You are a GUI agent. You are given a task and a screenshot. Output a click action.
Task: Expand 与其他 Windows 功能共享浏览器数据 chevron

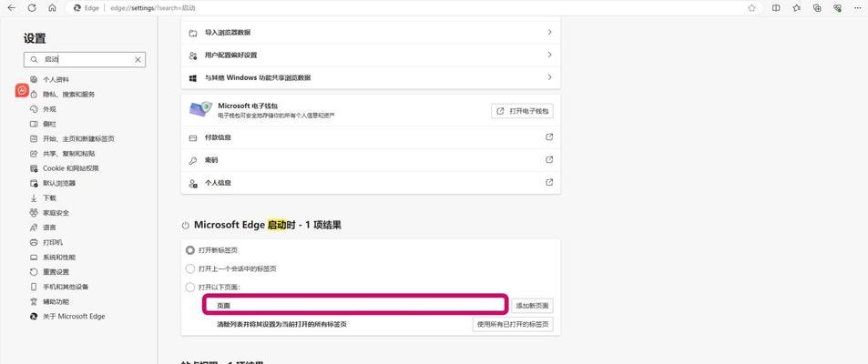(x=550, y=77)
